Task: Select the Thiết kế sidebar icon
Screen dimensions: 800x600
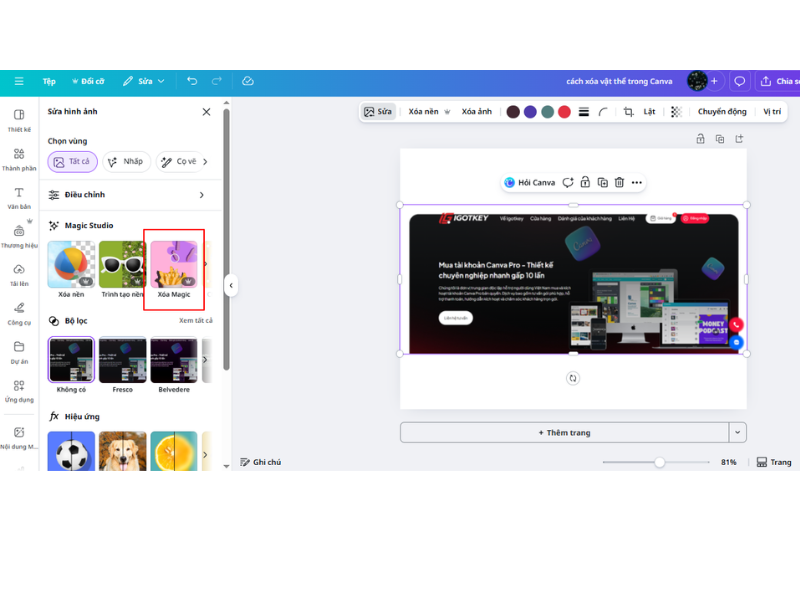Action: point(17,119)
